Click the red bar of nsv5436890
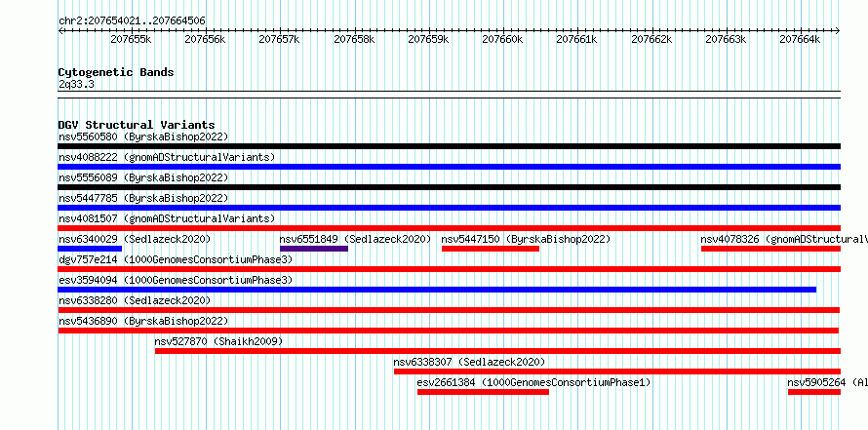The width and height of the screenshot is (868, 430). 449,331
